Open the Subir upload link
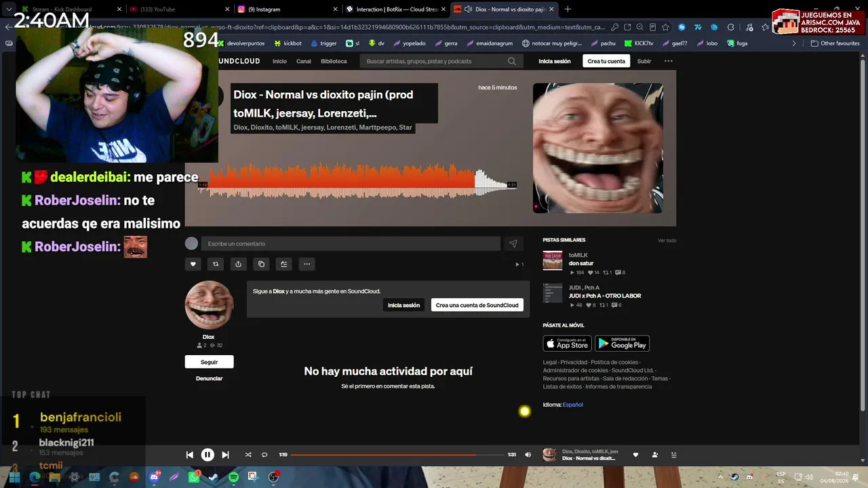 [x=644, y=61]
